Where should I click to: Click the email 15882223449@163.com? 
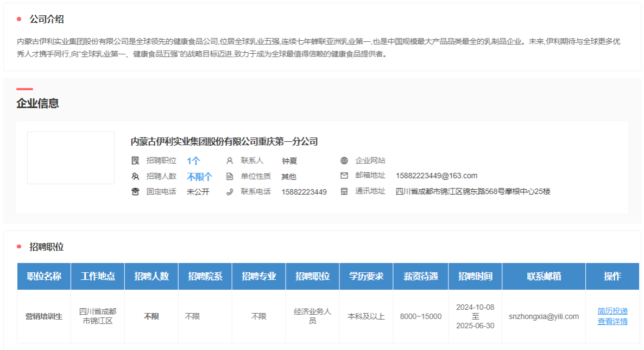437,176
